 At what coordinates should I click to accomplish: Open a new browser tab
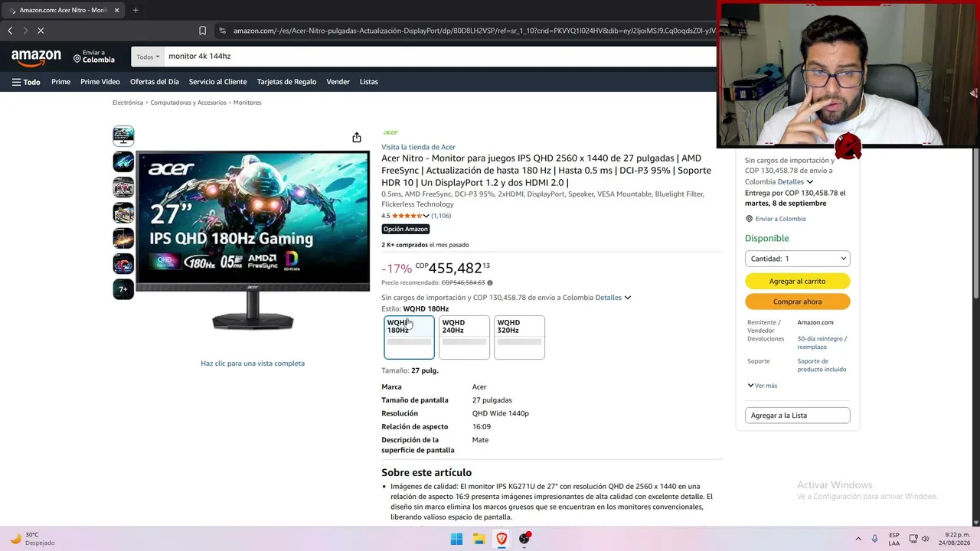(136, 10)
